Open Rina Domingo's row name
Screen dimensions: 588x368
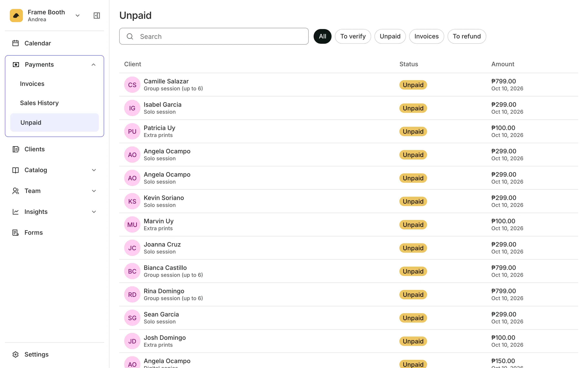coord(164,291)
